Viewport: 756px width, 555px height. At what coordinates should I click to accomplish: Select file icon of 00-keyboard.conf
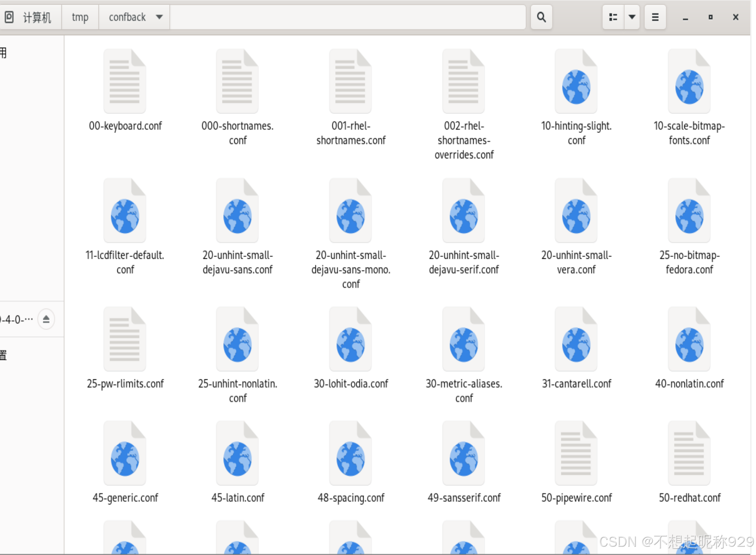(x=125, y=81)
